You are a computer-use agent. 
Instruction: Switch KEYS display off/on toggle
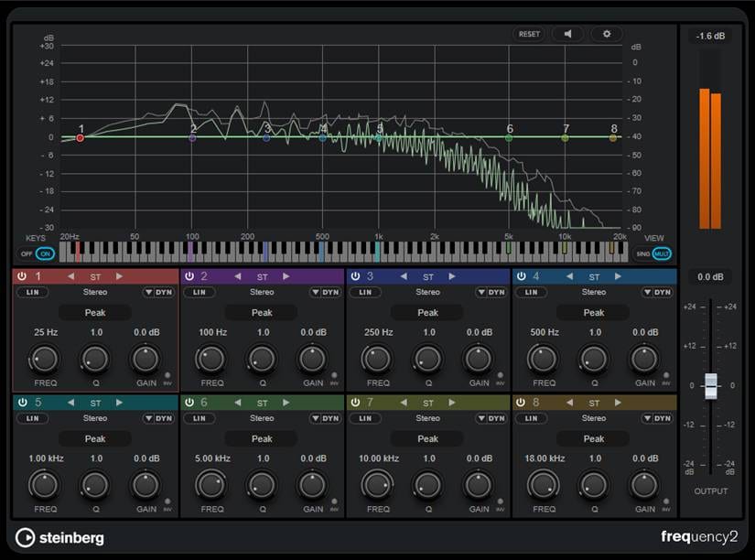(37, 253)
